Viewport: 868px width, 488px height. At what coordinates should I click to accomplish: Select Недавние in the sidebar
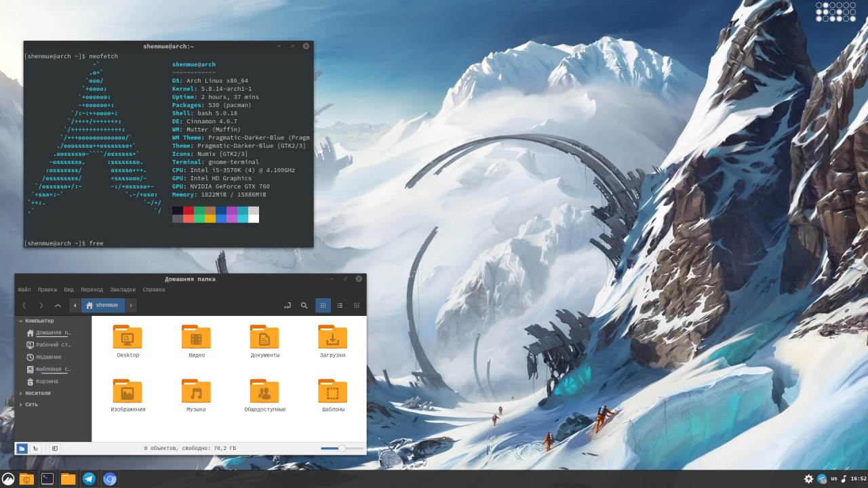point(44,357)
